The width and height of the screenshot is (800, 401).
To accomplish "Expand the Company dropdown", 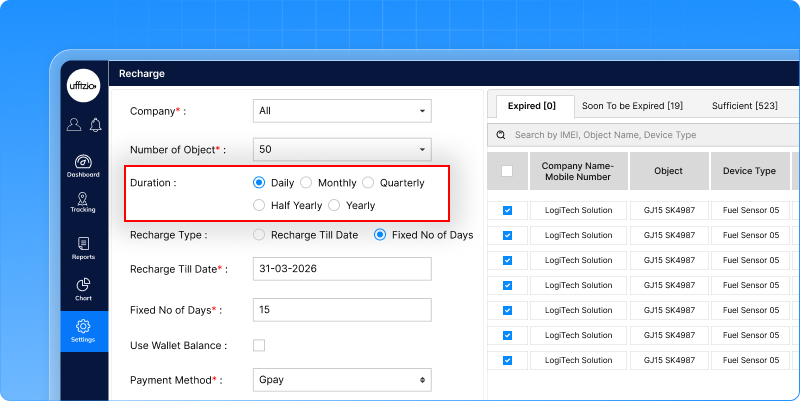I will [342, 110].
